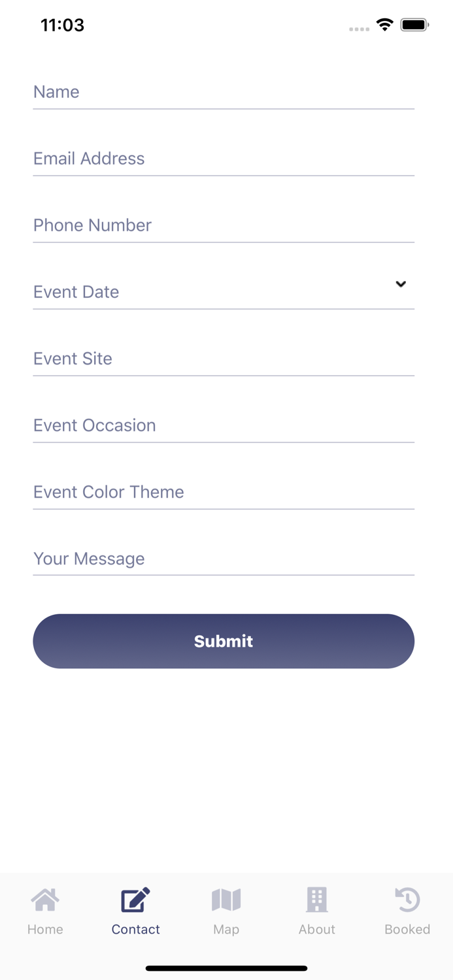Screen dimensions: 453x980
Task: Switch to the Booked tab
Action: click(407, 911)
